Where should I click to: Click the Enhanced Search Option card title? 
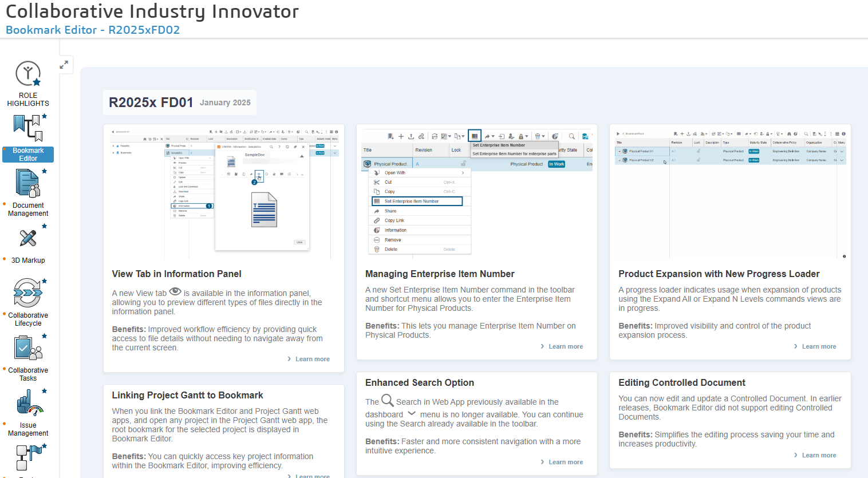420,382
